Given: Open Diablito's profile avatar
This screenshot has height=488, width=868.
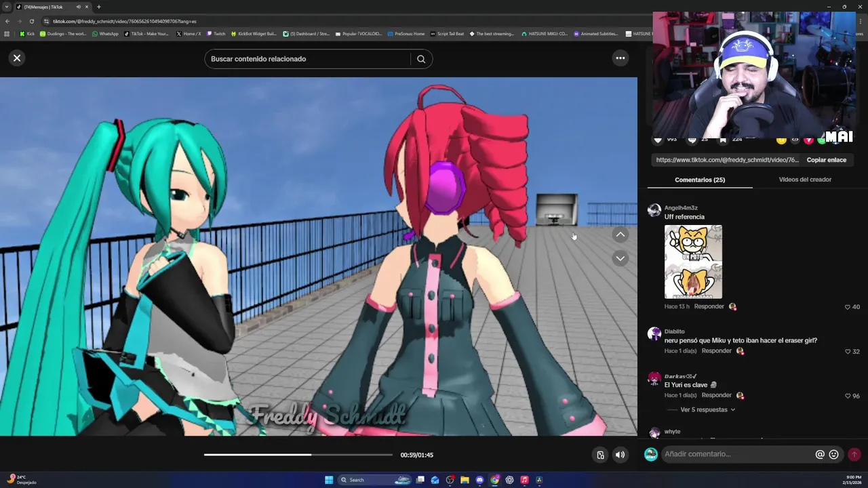Looking at the screenshot, I should [x=654, y=333].
